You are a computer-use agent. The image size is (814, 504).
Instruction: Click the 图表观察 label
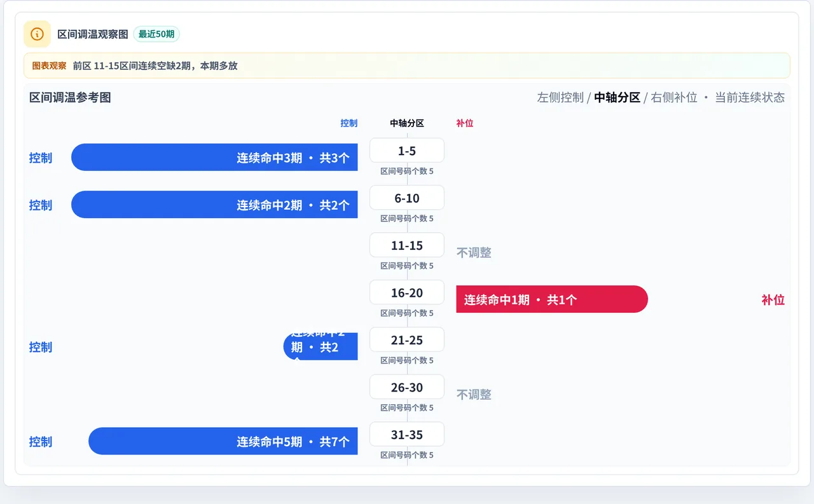click(49, 65)
